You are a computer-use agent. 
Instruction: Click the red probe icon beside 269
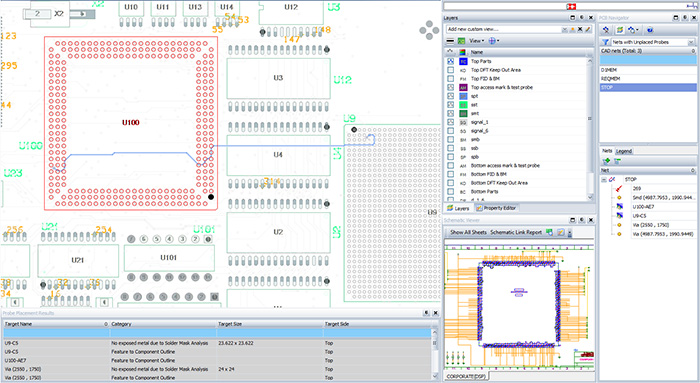[x=619, y=188]
